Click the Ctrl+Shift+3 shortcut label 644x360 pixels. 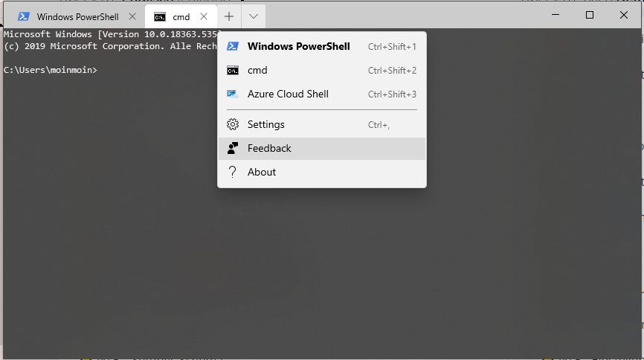pyautogui.click(x=392, y=94)
